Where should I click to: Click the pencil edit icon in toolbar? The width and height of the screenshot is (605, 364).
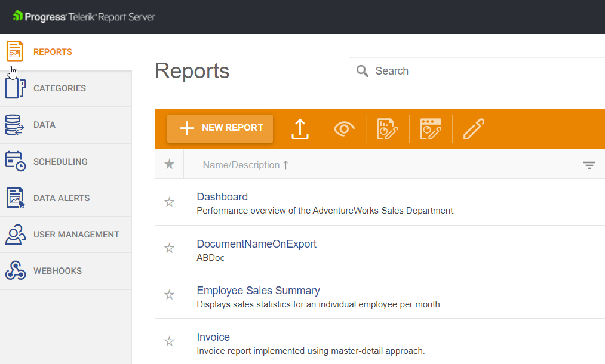474,129
